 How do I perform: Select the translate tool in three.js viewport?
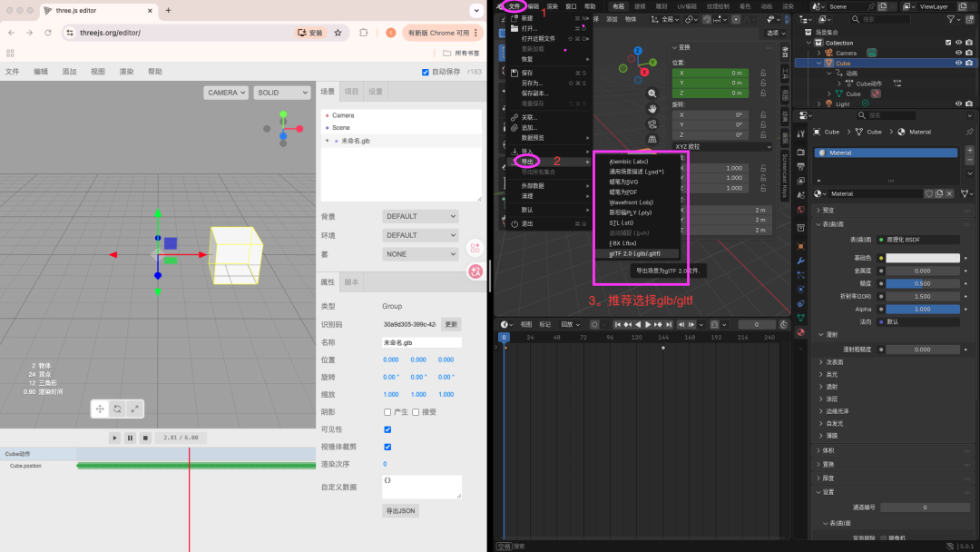coord(100,409)
